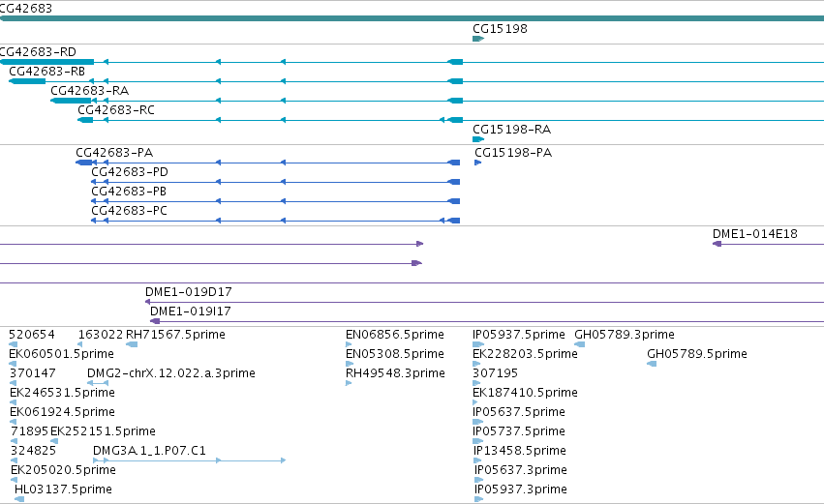Click the EN05308.5prime EST label
Viewport: 824px width, 504px height.
coord(395,354)
